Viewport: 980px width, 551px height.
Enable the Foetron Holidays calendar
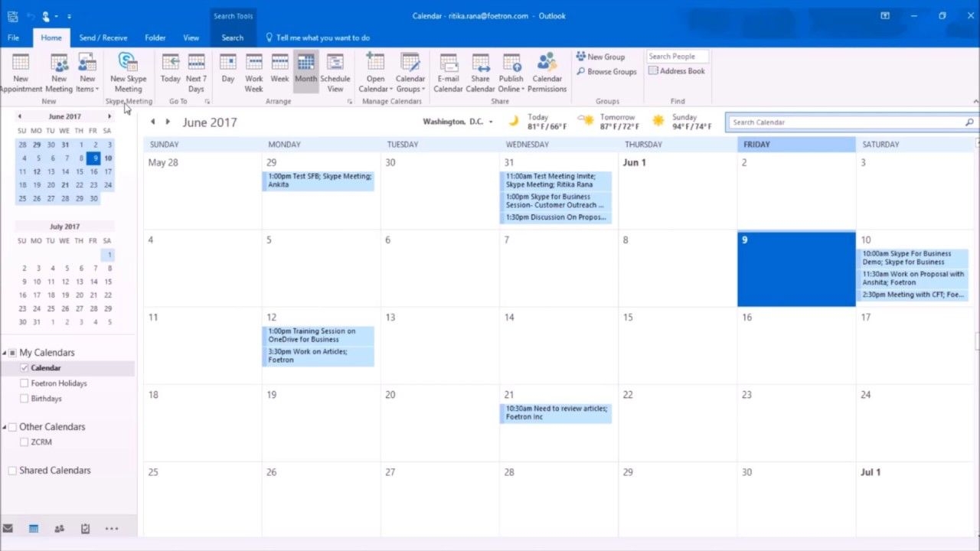point(24,383)
